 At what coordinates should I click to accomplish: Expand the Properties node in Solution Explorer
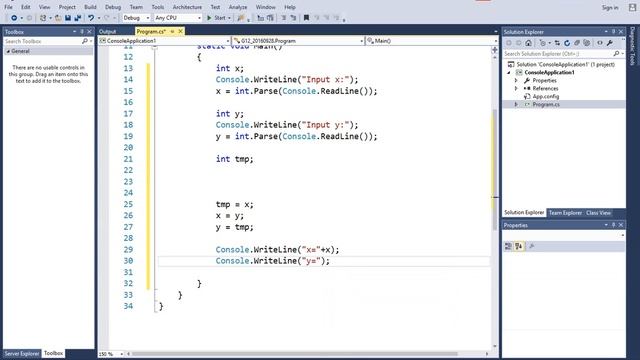click(x=516, y=80)
